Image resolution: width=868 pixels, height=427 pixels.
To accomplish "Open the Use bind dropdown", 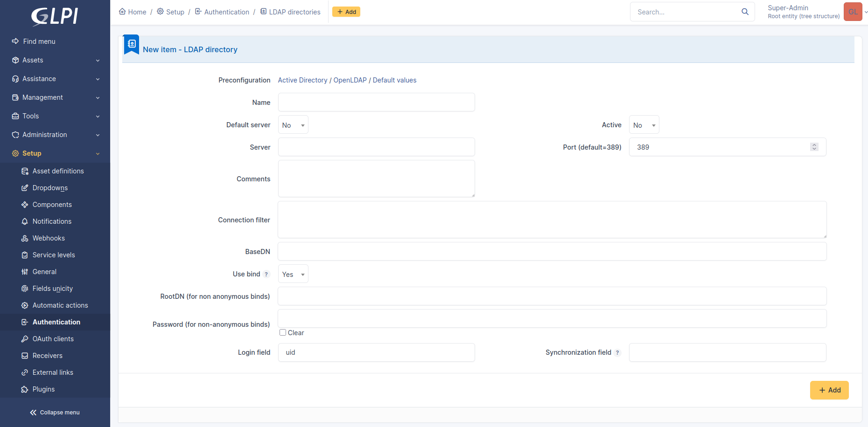I will click(x=293, y=274).
